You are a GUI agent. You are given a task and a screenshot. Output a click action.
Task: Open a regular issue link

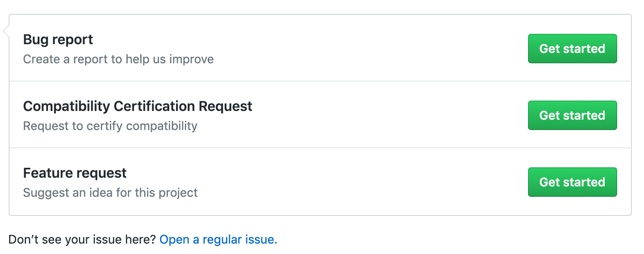tap(218, 239)
